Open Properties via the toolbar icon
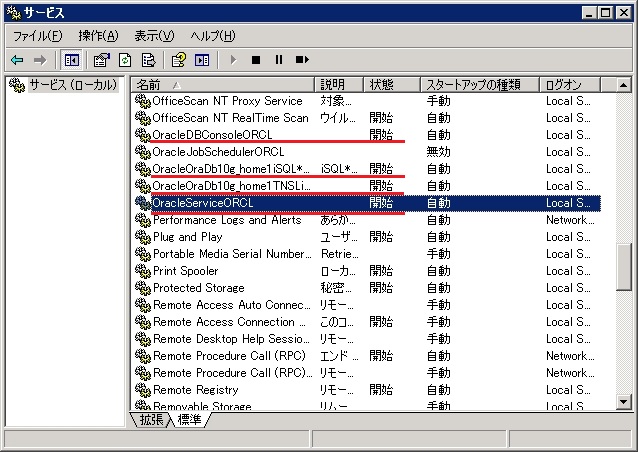 (x=101, y=60)
